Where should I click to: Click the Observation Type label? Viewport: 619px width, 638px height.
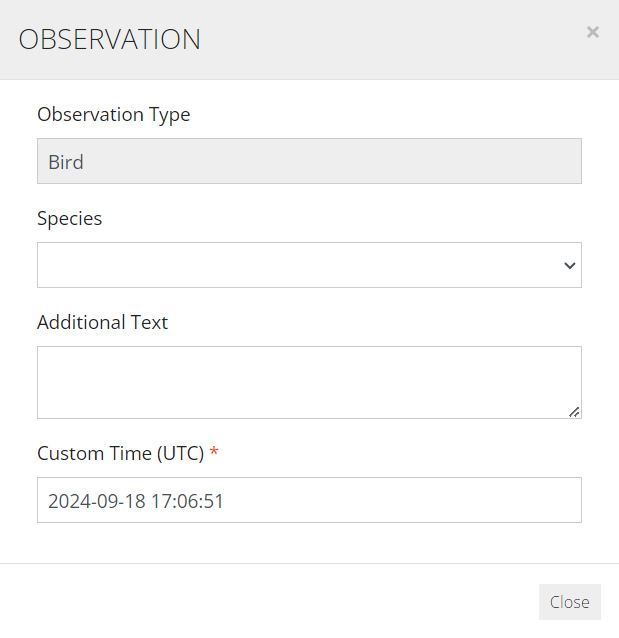click(x=114, y=115)
